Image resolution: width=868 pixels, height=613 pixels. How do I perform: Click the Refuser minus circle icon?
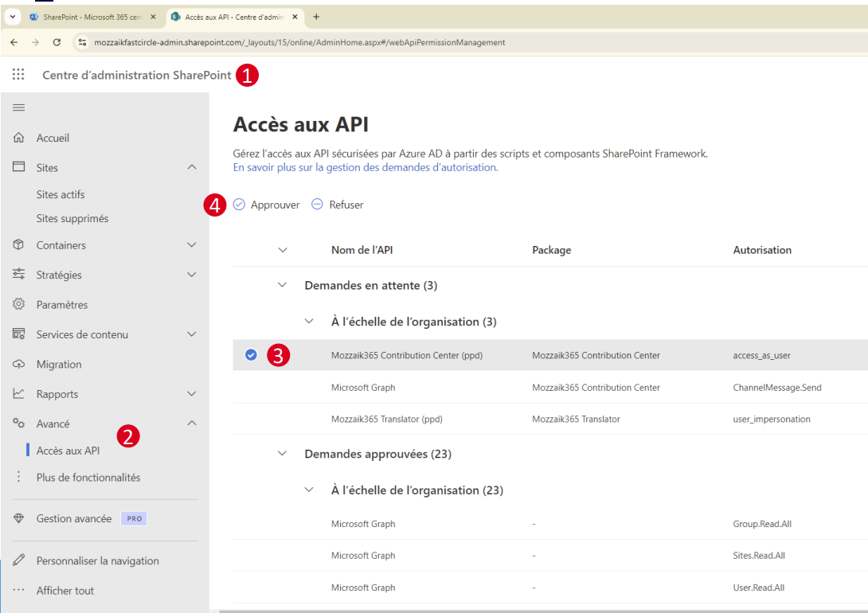point(317,204)
